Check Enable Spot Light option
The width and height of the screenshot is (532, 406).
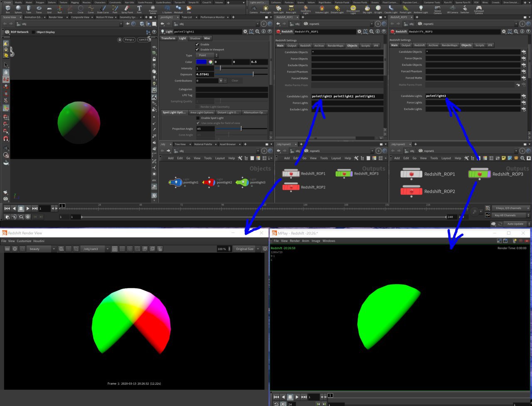point(198,118)
